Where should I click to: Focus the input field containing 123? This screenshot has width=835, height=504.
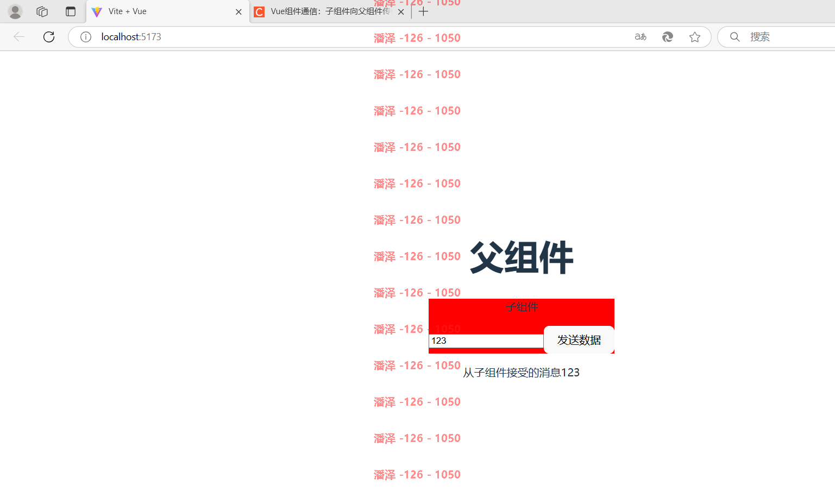point(486,341)
